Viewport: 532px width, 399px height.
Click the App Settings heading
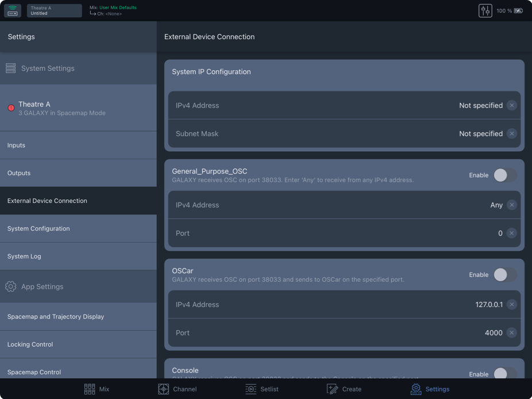(43, 286)
